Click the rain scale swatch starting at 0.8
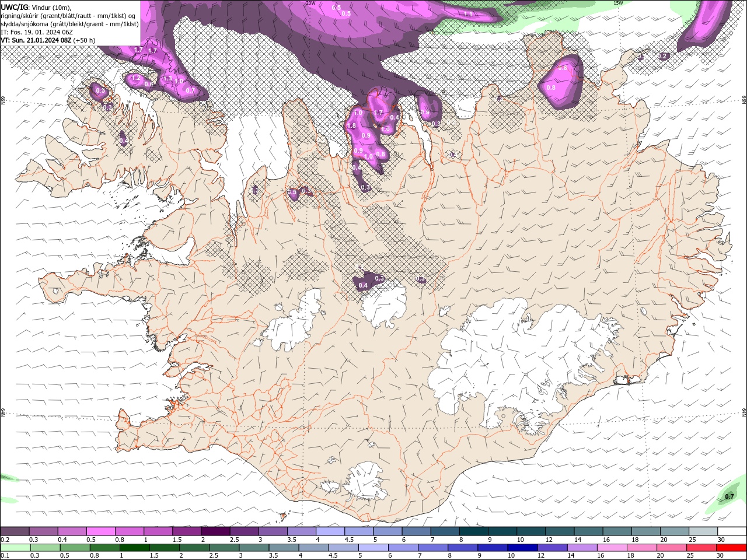This screenshot has width=747, height=560. coord(104,548)
